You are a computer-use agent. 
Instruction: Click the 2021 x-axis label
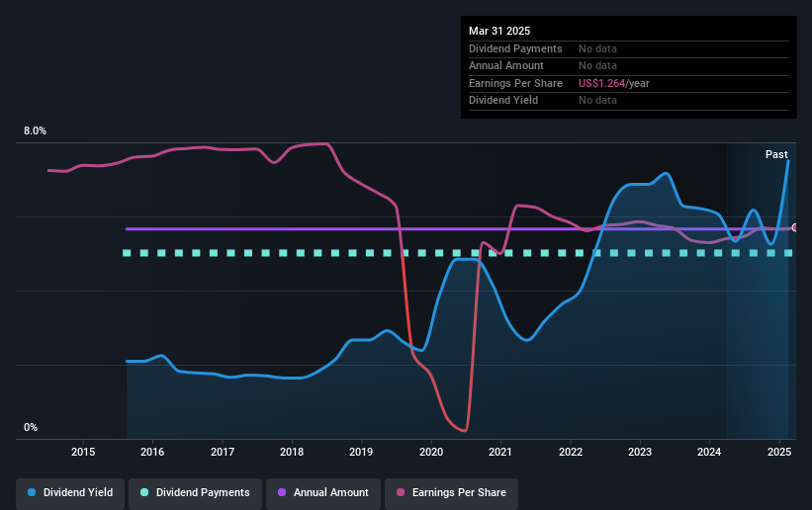[500, 452]
